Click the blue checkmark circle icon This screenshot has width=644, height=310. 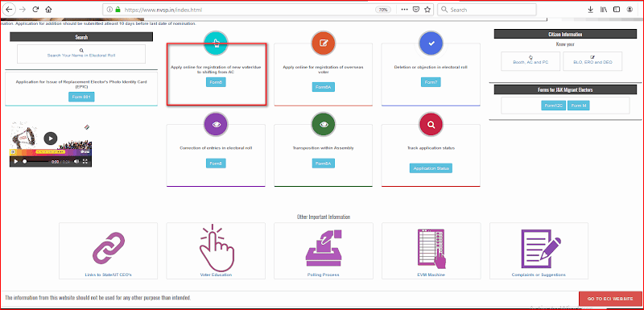click(x=431, y=43)
